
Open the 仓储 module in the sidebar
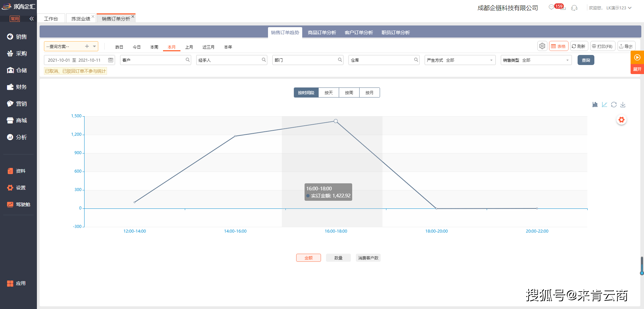pos(18,70)
